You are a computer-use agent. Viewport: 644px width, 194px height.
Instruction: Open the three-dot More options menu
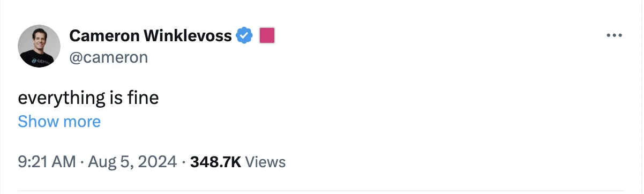(x=613, y=36)
